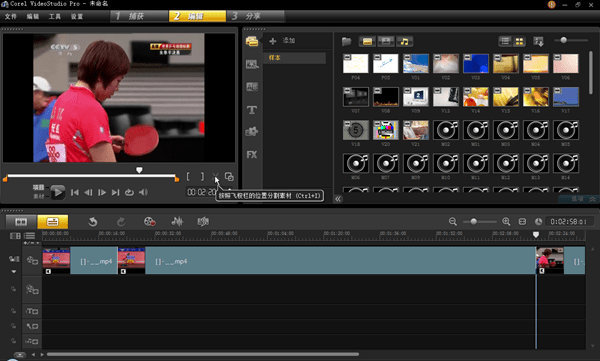Switch to the 分享 step tab
This screenshot has width=600, height=361.
[x=256, y=16]
